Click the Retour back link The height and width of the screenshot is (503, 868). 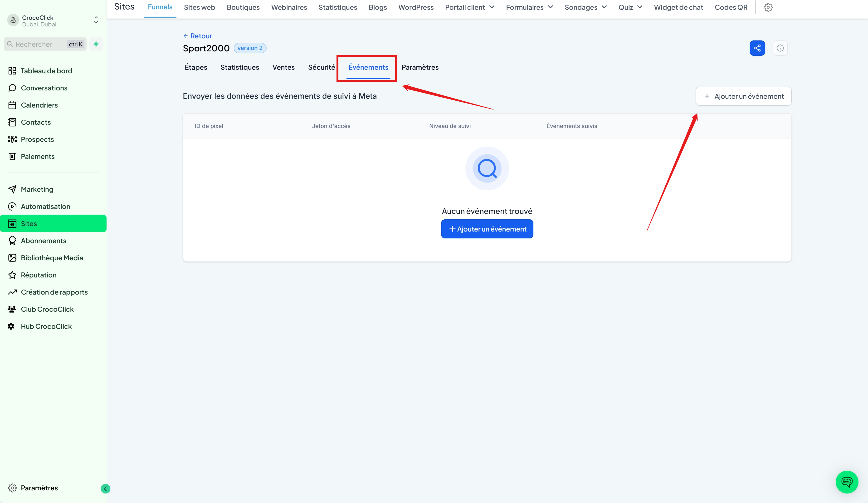click(198, 36)
